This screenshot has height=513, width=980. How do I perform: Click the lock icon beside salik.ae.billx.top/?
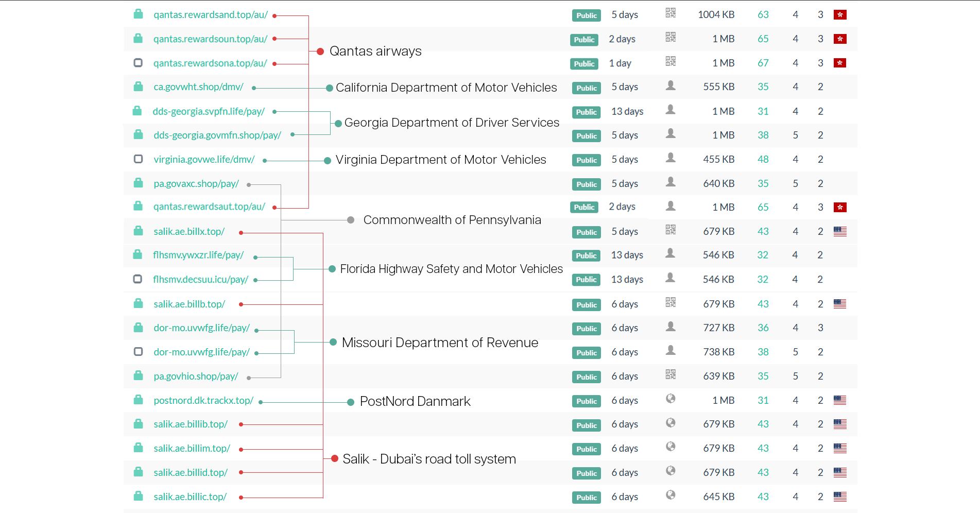138,230
